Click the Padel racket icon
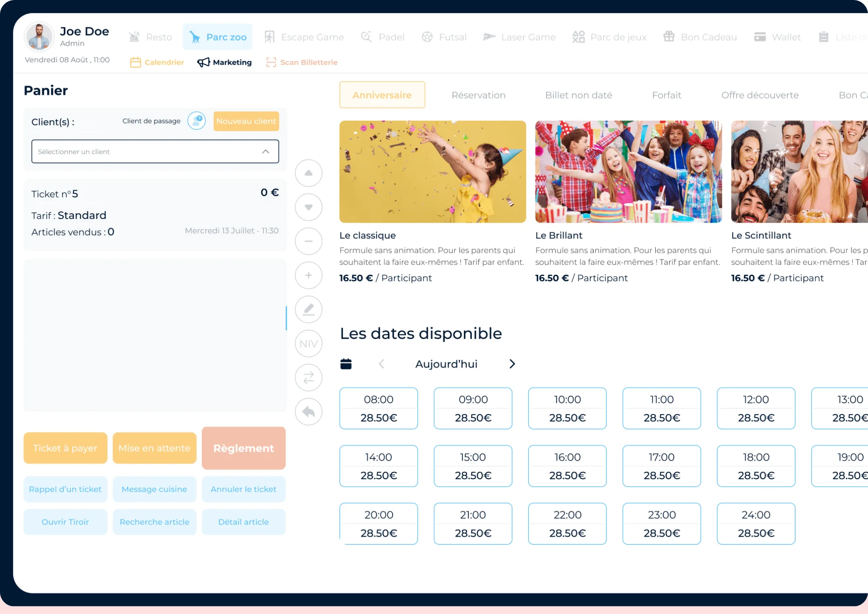868x614 pixels. (366, 37)
